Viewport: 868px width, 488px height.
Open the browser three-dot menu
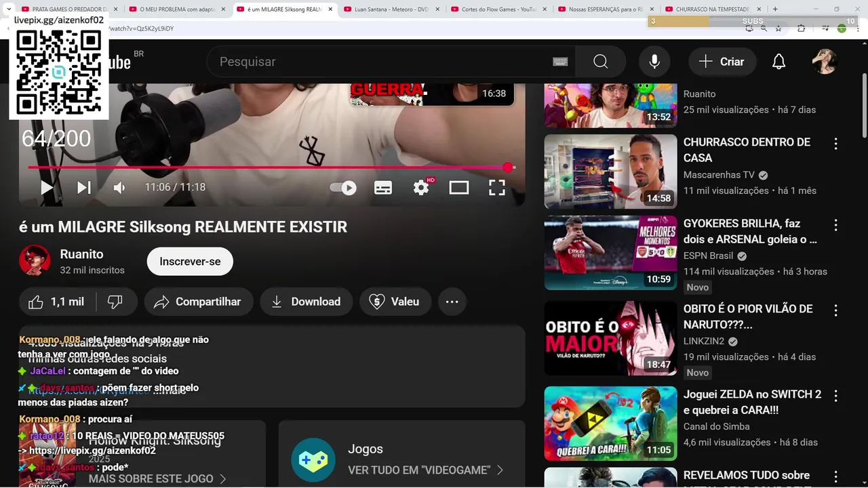point(859,28)
